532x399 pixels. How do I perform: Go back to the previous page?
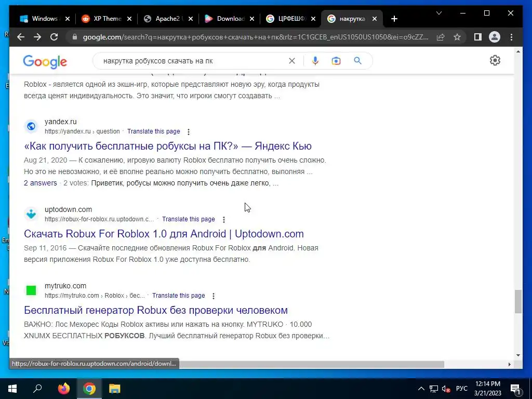(21, 37)
